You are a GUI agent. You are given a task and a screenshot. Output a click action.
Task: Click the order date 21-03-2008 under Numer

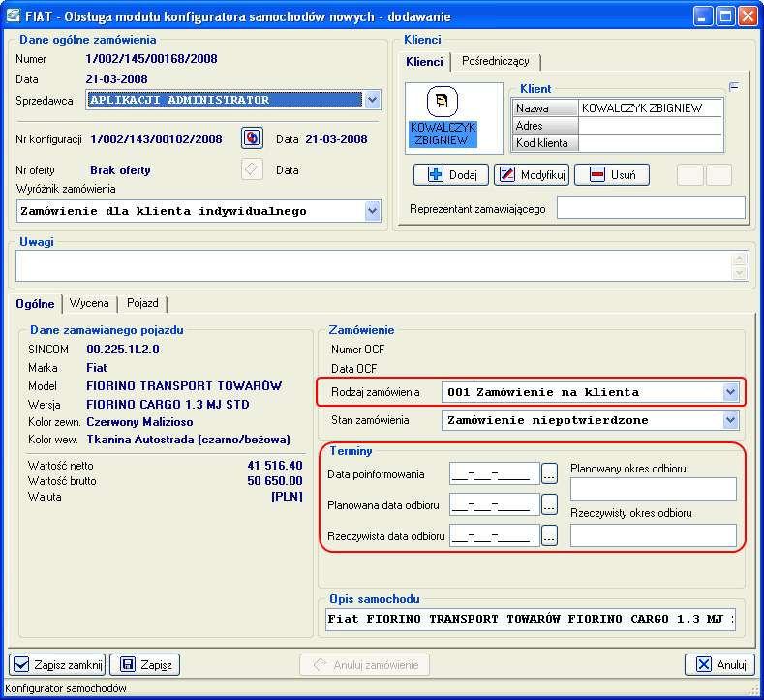(x=116, y=79)
